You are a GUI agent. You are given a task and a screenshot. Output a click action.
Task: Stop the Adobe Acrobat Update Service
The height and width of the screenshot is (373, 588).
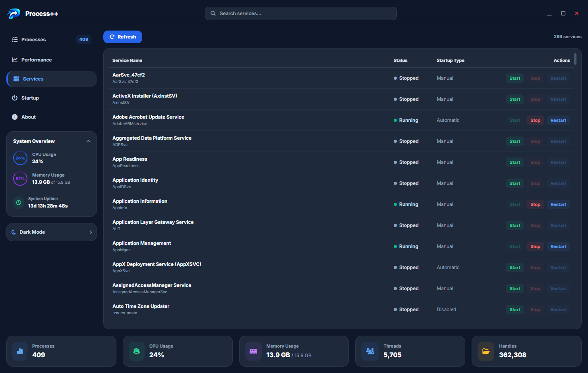535,120
